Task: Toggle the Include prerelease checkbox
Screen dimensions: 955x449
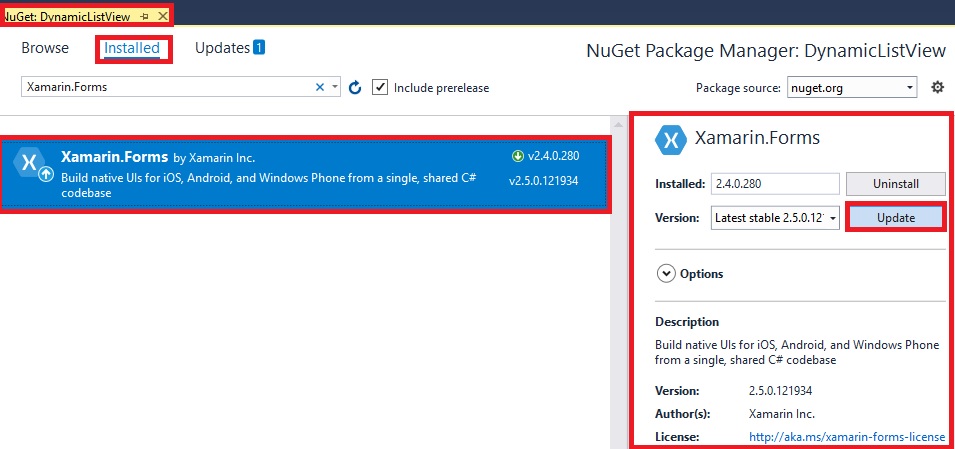Action: 380,87
